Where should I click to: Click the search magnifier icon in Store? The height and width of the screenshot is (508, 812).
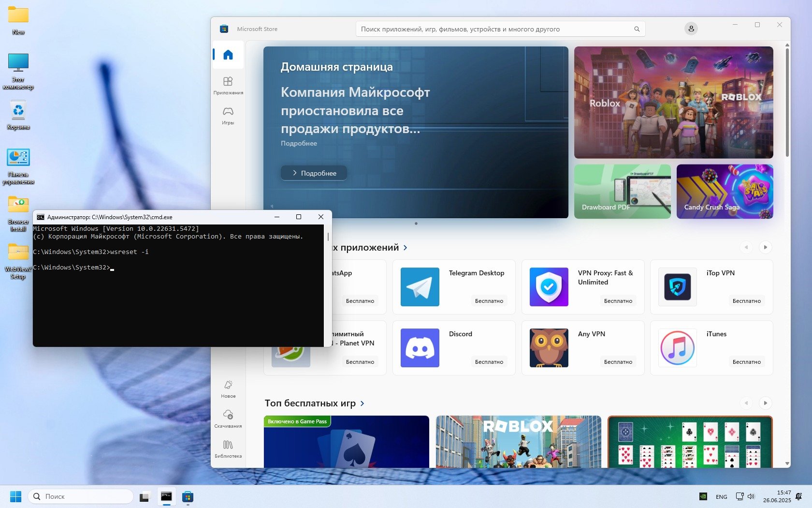[637, 29]
